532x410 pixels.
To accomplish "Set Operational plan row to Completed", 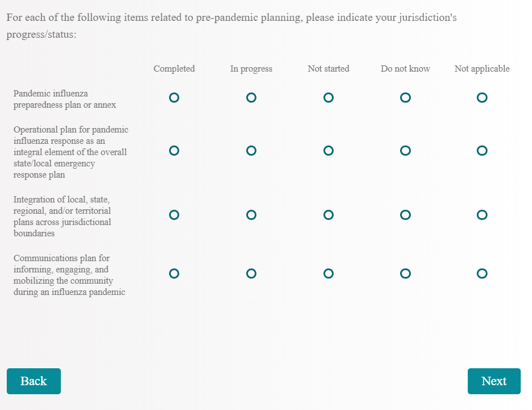I will [x=174, y=151].
